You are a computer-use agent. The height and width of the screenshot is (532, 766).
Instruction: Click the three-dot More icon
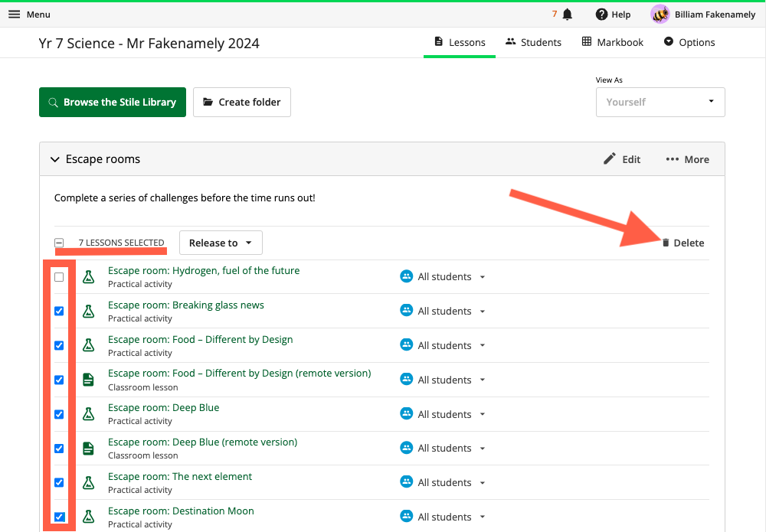[673, 159]
